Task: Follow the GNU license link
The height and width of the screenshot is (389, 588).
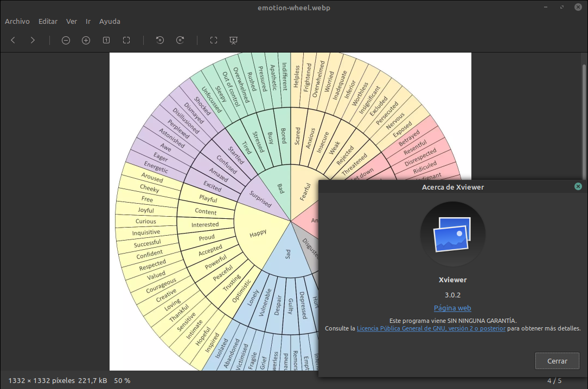Action: (431, 328)
